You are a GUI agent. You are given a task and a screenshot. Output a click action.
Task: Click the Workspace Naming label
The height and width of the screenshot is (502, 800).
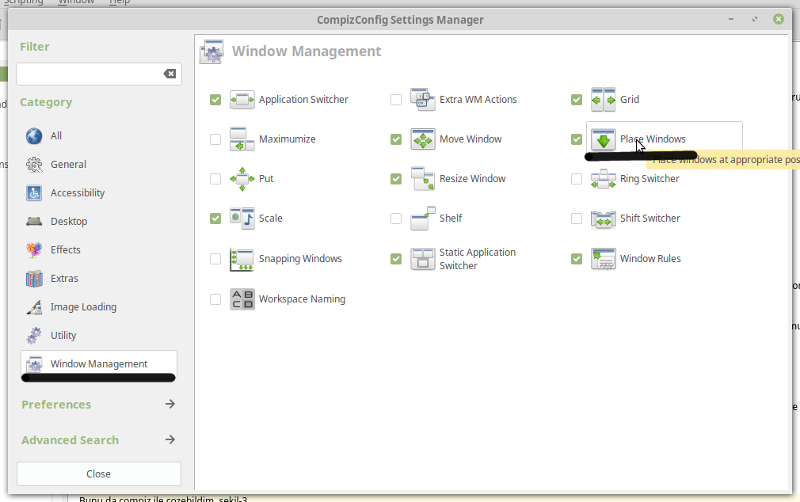(302, 299)
